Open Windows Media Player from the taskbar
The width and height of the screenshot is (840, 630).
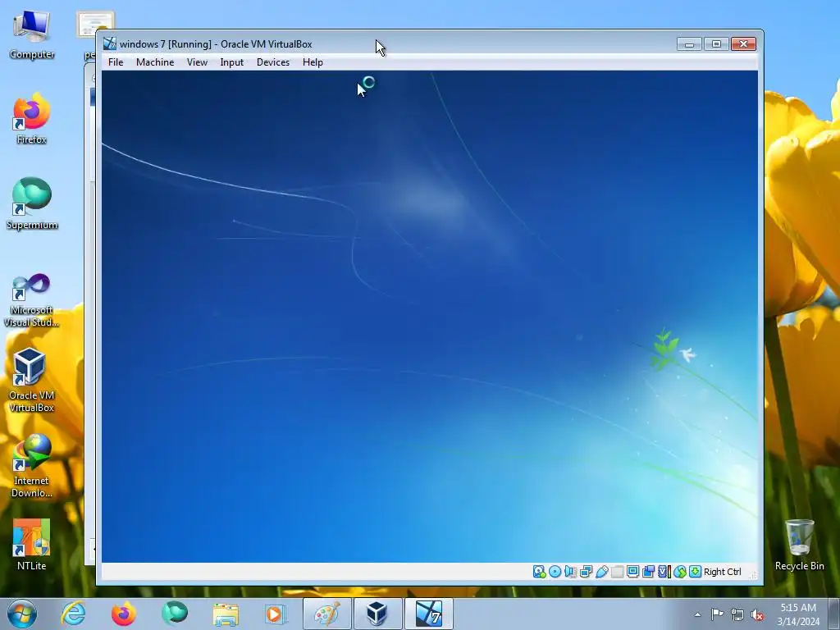coord(276,614)
